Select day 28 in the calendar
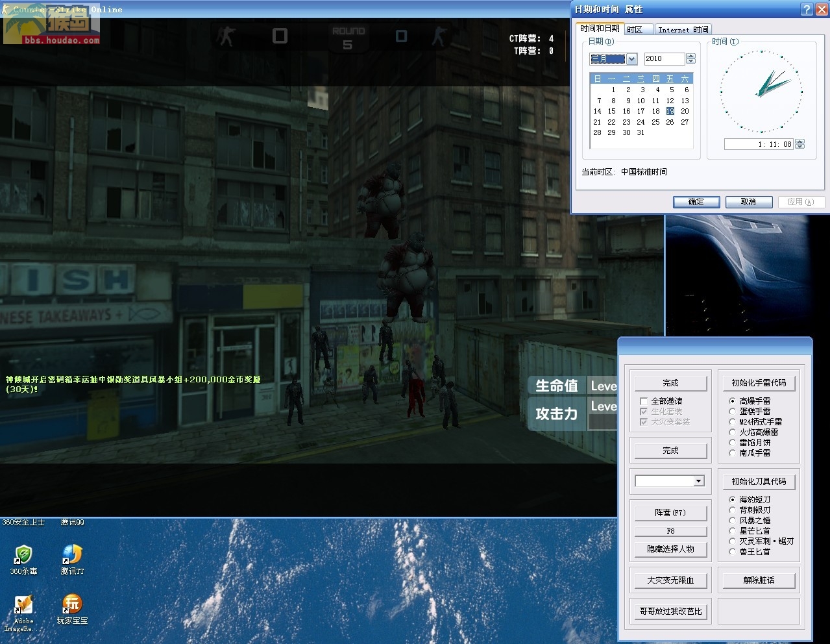 [x=598, y=132]
